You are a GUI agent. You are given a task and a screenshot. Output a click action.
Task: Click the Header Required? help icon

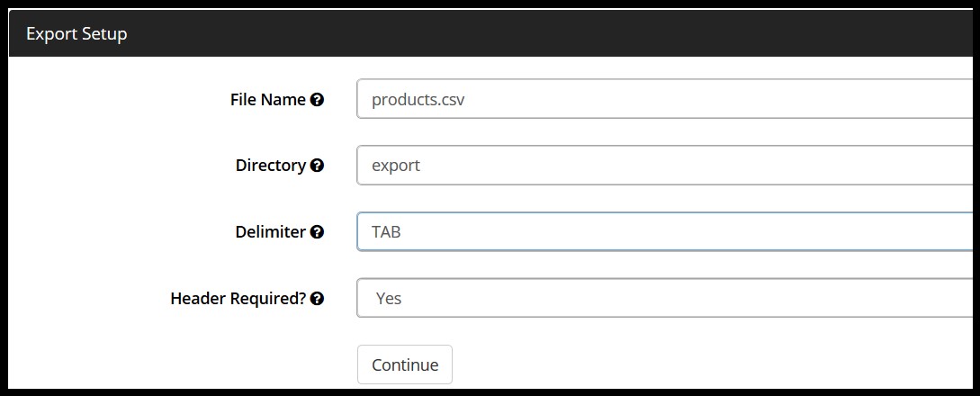pyautogui.click(x=317, y=299)
